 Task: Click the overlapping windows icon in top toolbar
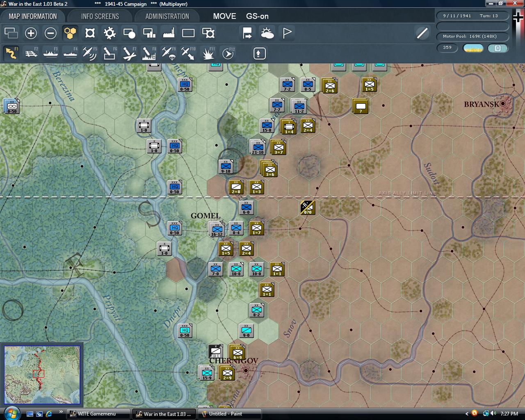pos(11,33)
